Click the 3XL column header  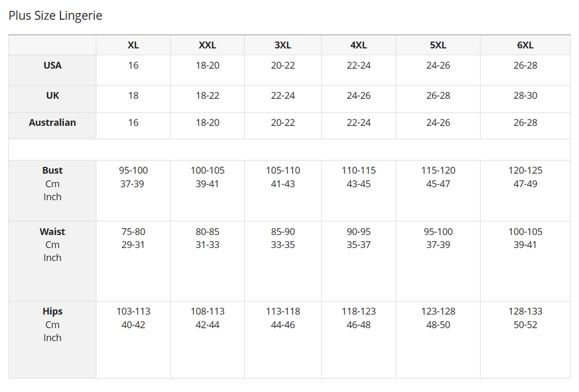[x=283, y=45]
